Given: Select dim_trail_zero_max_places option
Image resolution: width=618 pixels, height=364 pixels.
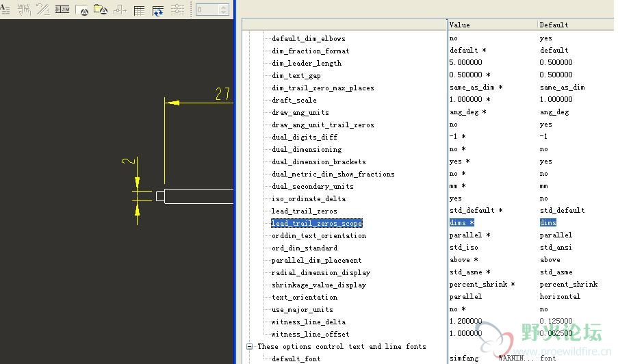Looking at the screenshot, I should pyautogui.click(x=323, y=88).
